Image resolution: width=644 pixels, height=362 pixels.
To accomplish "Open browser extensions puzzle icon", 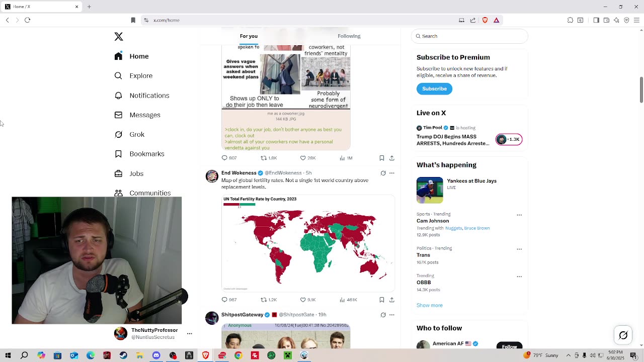I will [570, 20].
